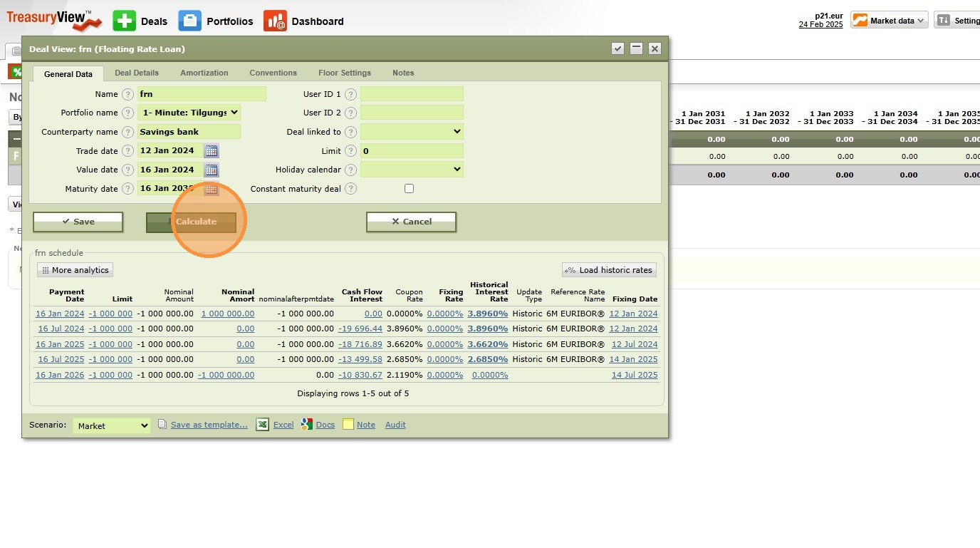Click the Value date field 16 Jan 2024

pos(170,170)
